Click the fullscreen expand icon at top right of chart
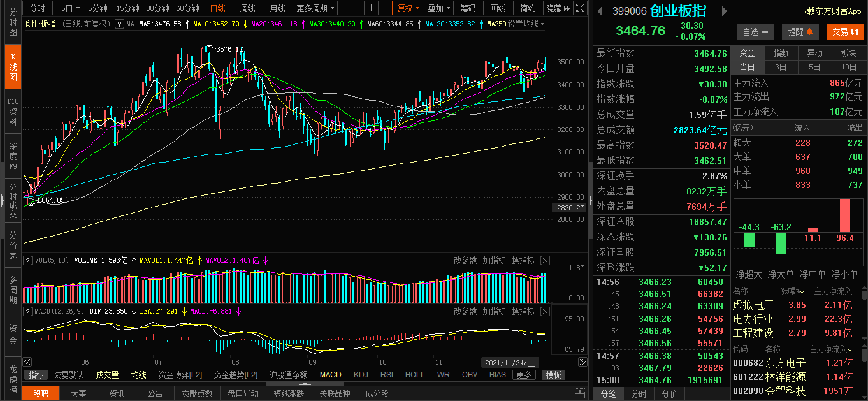The image size is (868, 401). (x=579, y=8)
